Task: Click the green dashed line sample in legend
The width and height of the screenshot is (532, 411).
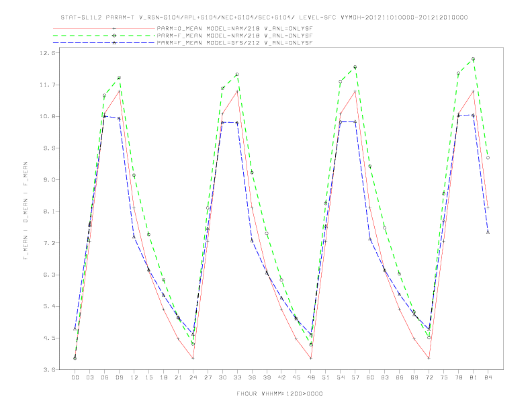Action: 104,36
